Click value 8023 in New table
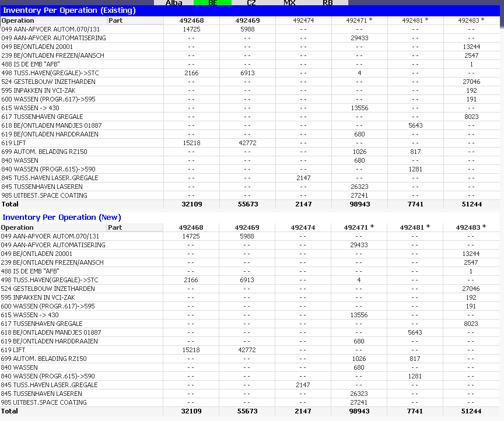The height and width of the screenshot is (421, 504). pos(471,324)
